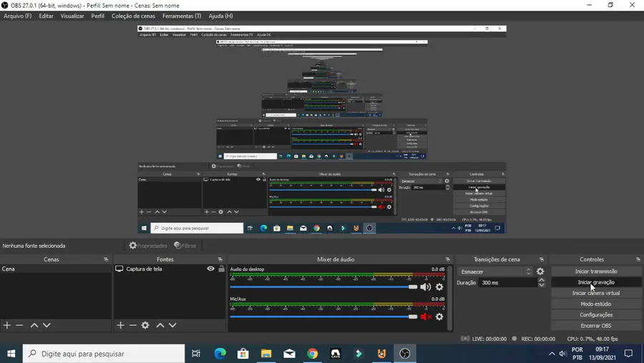Open the Esmaecer transition dropdown
This screenshot has width=644, height=363.
click(495, 272)
